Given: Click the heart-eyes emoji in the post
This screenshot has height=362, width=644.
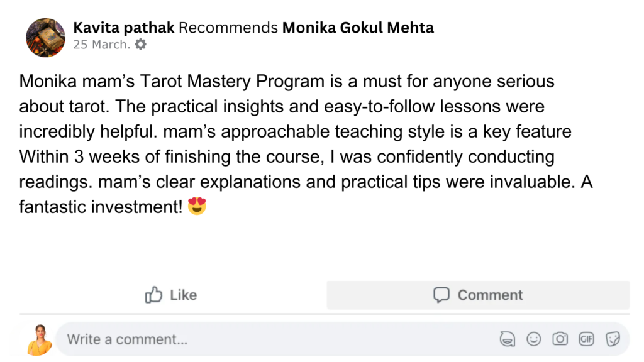Looking at the screenshot, I should [x=197, y=206].
